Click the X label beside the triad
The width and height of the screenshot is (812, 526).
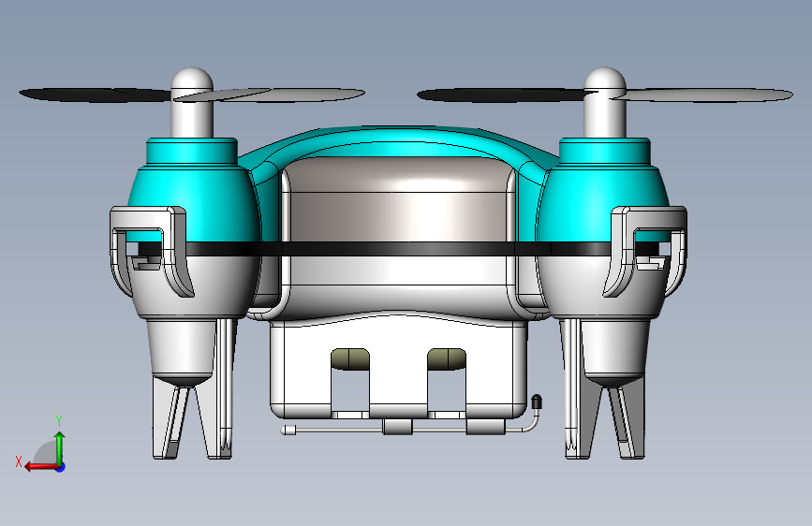pos(19,461)
